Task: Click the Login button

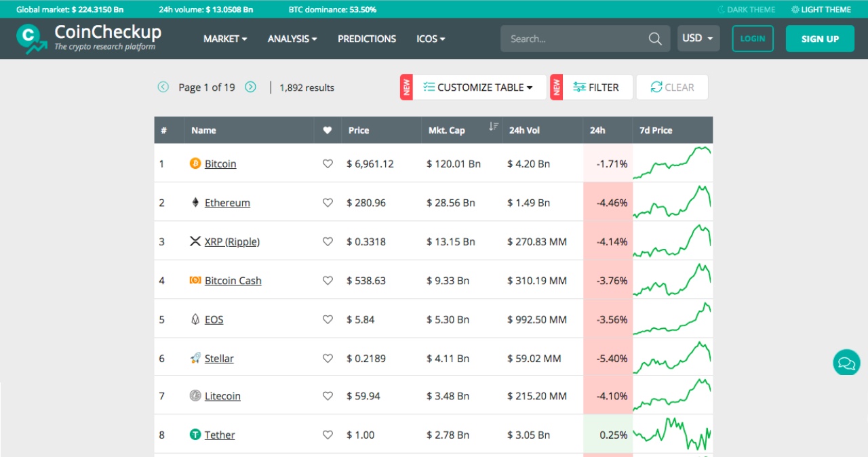Action: coord(753,39)
